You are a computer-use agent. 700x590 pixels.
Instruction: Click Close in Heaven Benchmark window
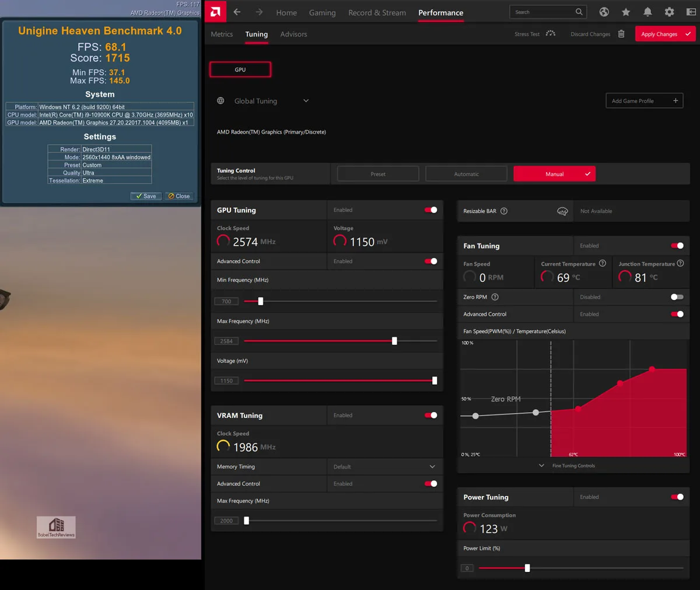179,196
